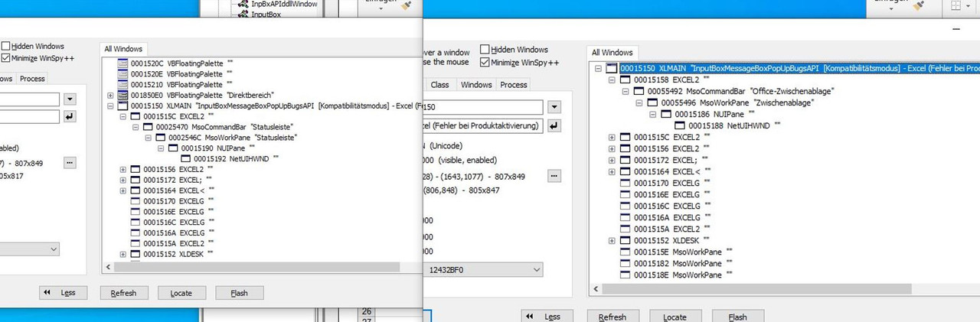980x322 pixels.
Task: Collapse the 00015158 EXCEL2 node
Action: point(612,80)
